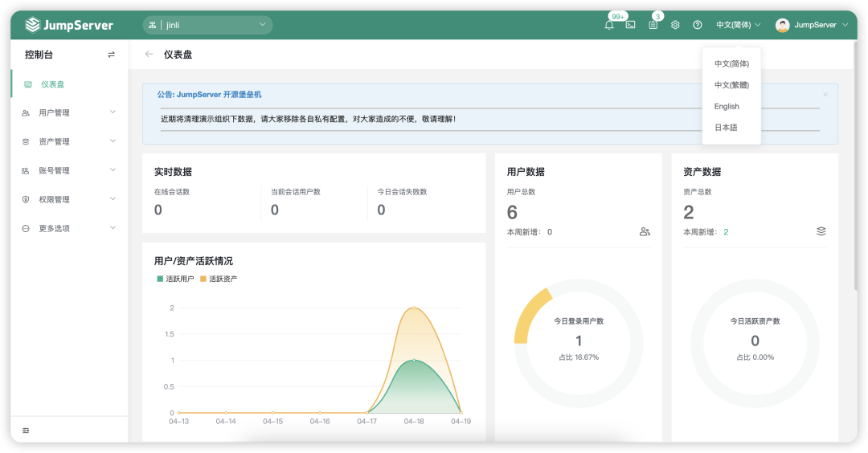Go back with the left arrow icon
The image size is (868, 453).
[149, 54]
